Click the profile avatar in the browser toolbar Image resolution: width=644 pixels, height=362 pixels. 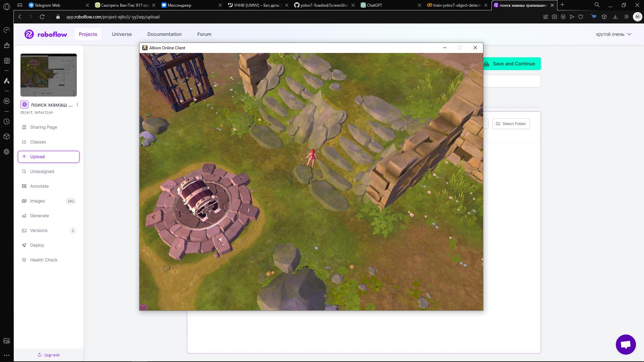(637, 17)
